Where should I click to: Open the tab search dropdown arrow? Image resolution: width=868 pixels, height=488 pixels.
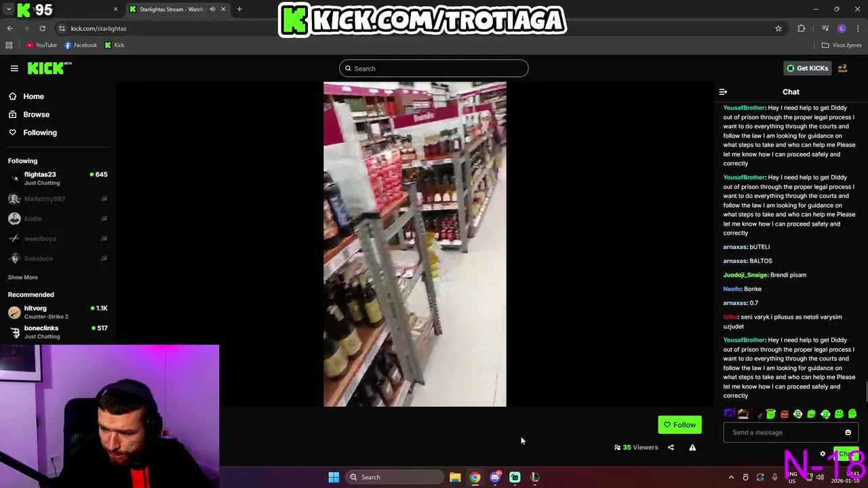tap(8, 9)
